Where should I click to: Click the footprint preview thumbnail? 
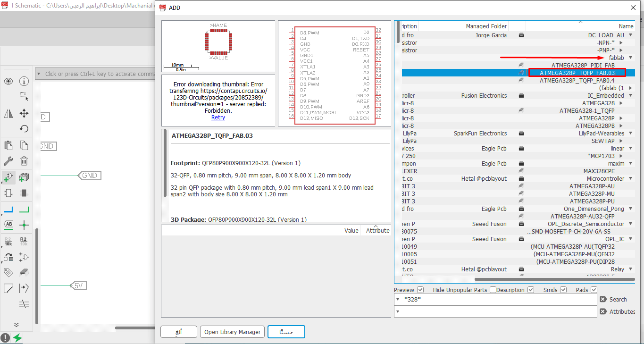(x=218, y=46)
